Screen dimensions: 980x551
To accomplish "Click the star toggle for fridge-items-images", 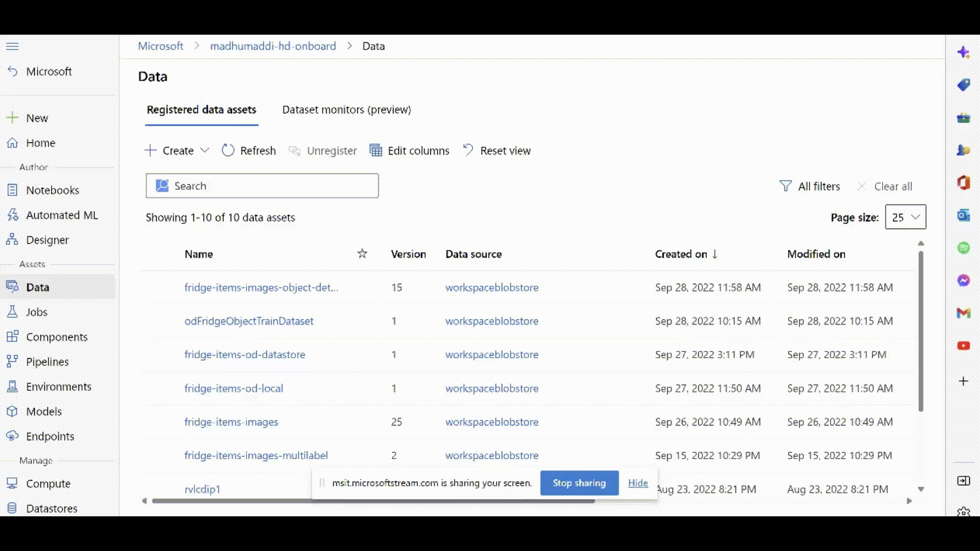I will (x=361, y=422).
